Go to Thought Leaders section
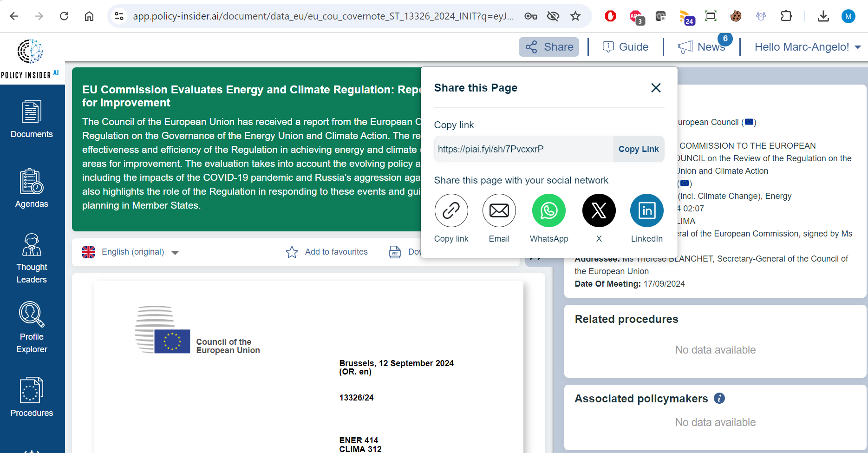The height and width of the screenshot is (453, 868). (x=32, y=258)
